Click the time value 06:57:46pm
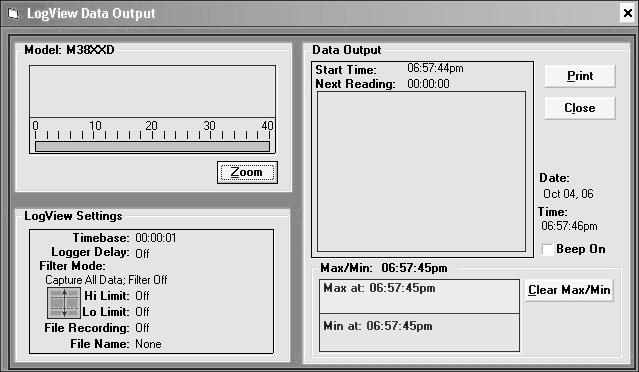 569,226
